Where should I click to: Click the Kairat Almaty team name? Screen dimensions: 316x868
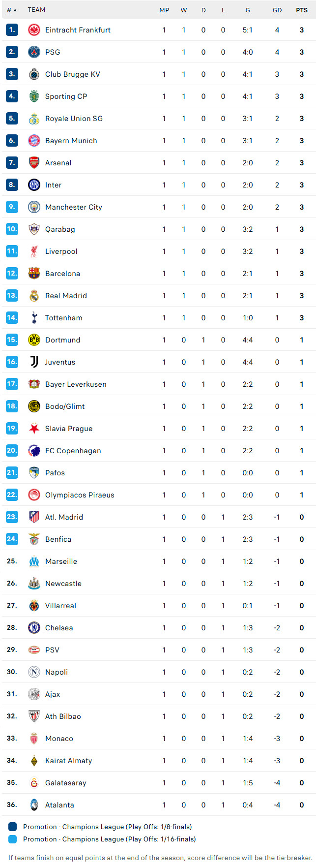(69, 761)
